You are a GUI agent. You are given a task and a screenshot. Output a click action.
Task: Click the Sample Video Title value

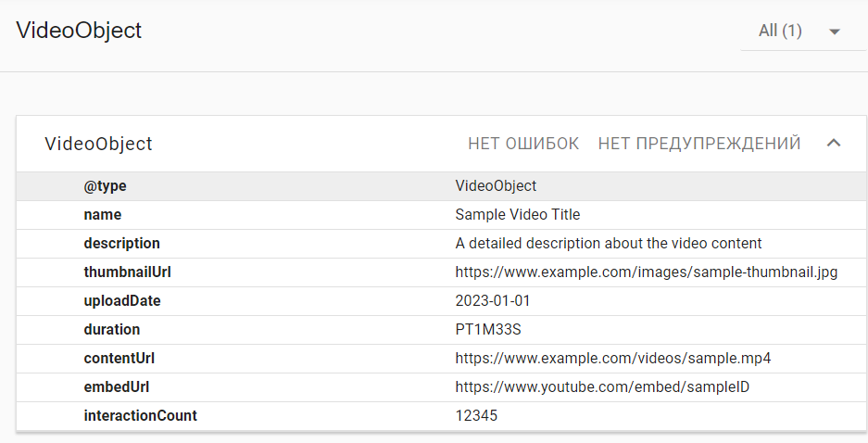(517, 215)
